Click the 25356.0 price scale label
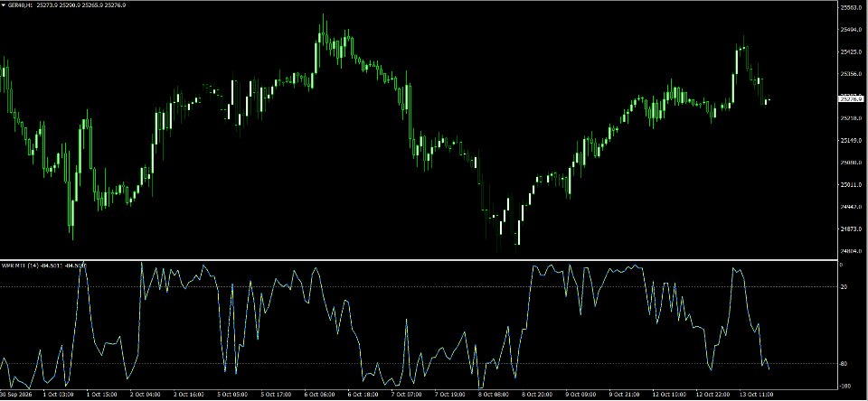This screenshot has height=401, width=868. [852, 74]
